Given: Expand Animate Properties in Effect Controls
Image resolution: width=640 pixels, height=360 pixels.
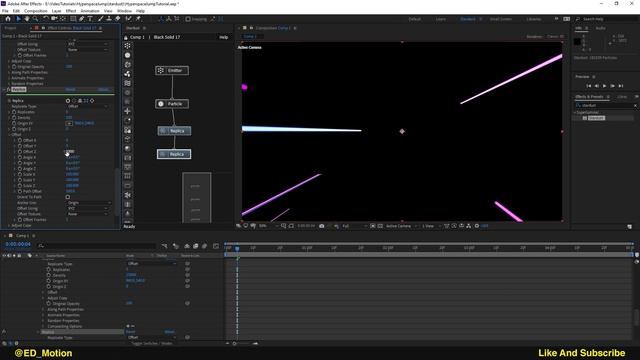Looking at the screenshot, I should pyautogui.click(x=9, y=78).
